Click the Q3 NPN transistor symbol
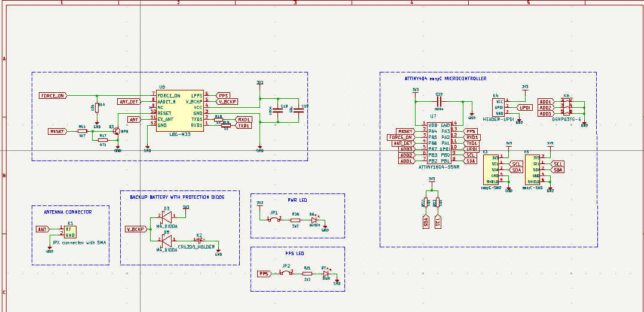Screen dimensions: 644x312 click(x=118, y=131)
